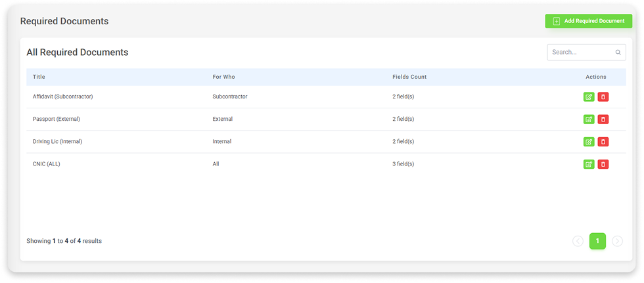The image size is (644, 283).
Task: Click 2 field(s) in Passport row
Action: [x=403, y=120]
